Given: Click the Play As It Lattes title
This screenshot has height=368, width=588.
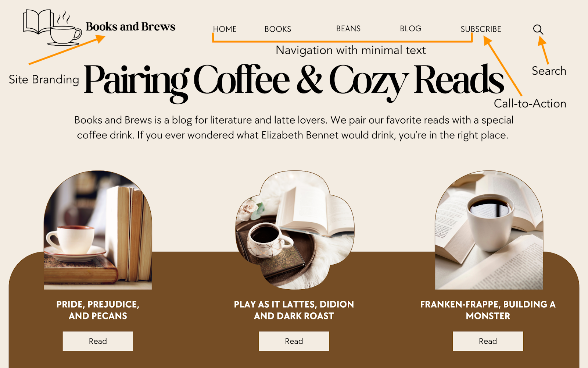Looking at the screenshot, I should pos(294,310).
